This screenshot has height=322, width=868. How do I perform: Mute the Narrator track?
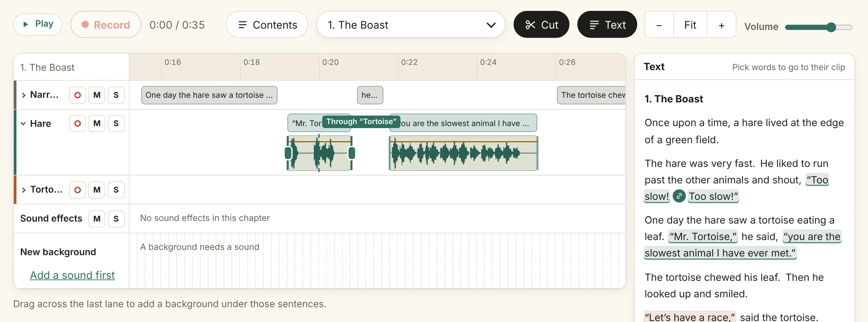click(97, 95)
